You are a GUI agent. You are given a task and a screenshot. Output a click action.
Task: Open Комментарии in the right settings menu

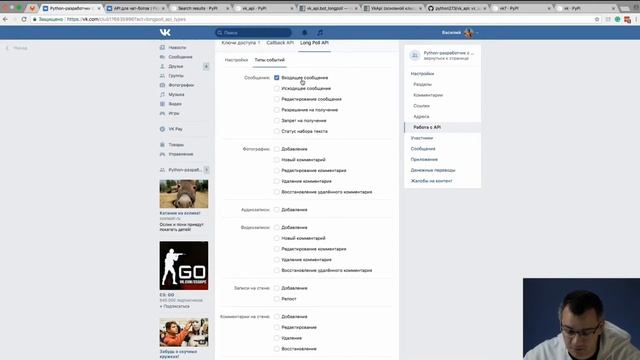pos(428,95)
